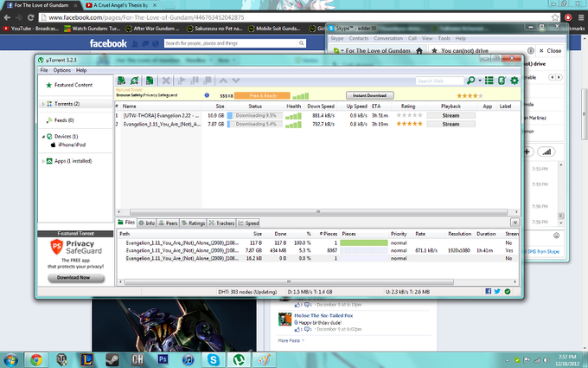Click the Skype call quality signal icon
Viewport: 588px width, 368px height.
click(546, 152)
